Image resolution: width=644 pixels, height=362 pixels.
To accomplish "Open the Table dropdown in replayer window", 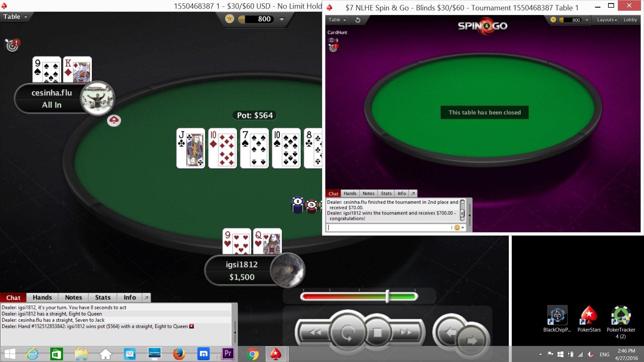I will tap(15, 17).
